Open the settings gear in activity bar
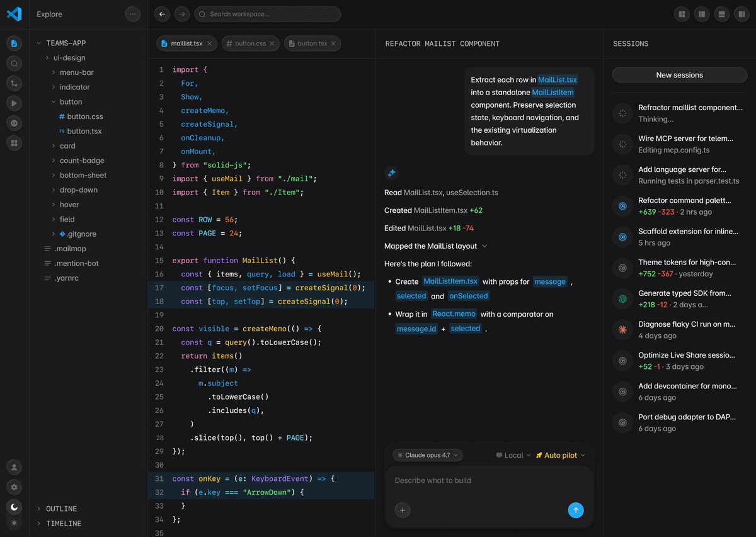This screenshot has height=537, width=756. tap(14, 487)
